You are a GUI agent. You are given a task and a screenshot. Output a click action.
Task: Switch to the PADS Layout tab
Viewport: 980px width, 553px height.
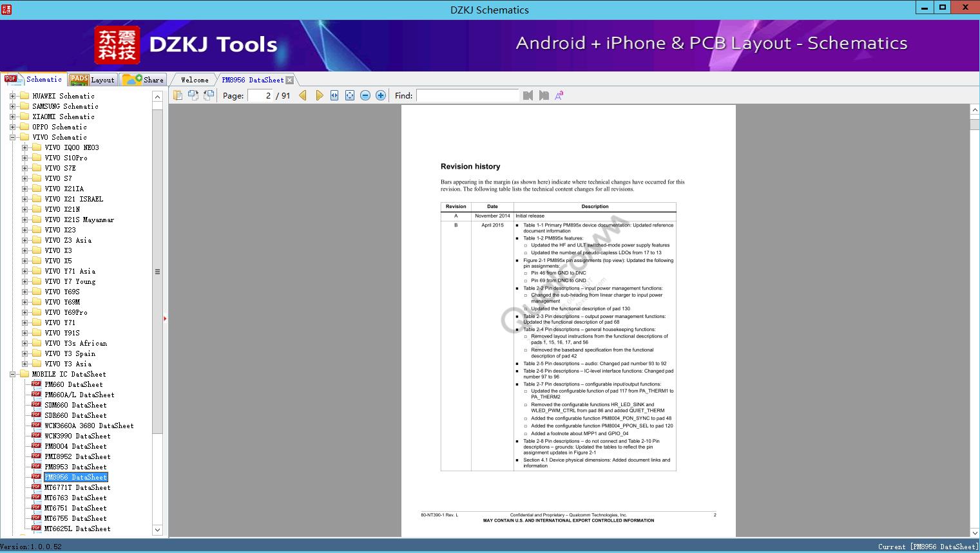click(92, 80)
